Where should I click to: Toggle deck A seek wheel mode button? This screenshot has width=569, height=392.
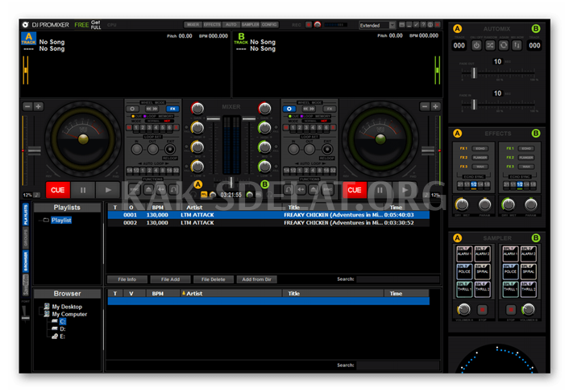152,109
